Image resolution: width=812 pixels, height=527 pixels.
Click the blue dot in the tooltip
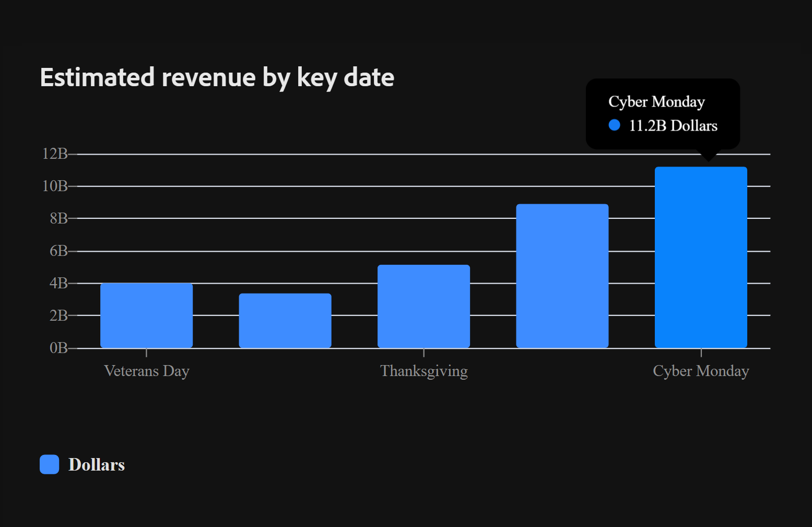615,125
